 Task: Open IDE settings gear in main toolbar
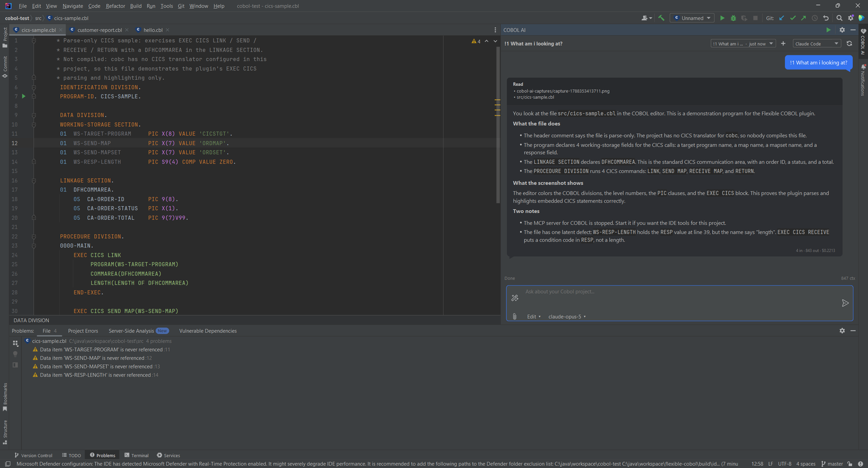851,18
